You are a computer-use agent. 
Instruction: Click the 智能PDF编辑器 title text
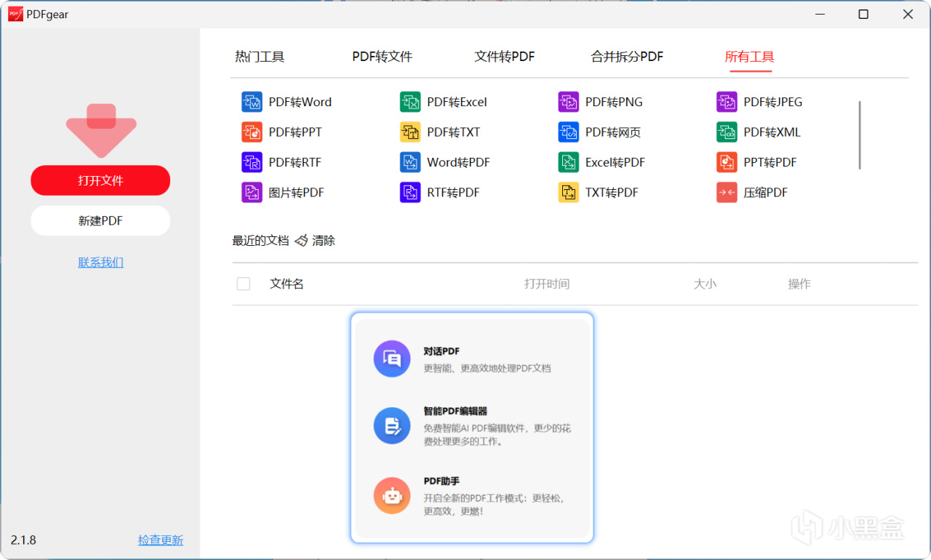(455, 411)
